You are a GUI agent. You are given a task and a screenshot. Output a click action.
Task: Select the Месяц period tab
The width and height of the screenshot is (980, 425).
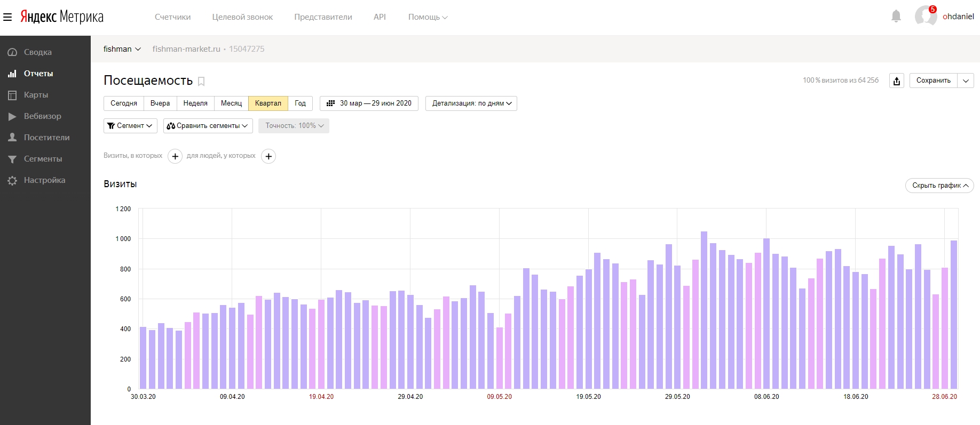click(x=231, y=103)
